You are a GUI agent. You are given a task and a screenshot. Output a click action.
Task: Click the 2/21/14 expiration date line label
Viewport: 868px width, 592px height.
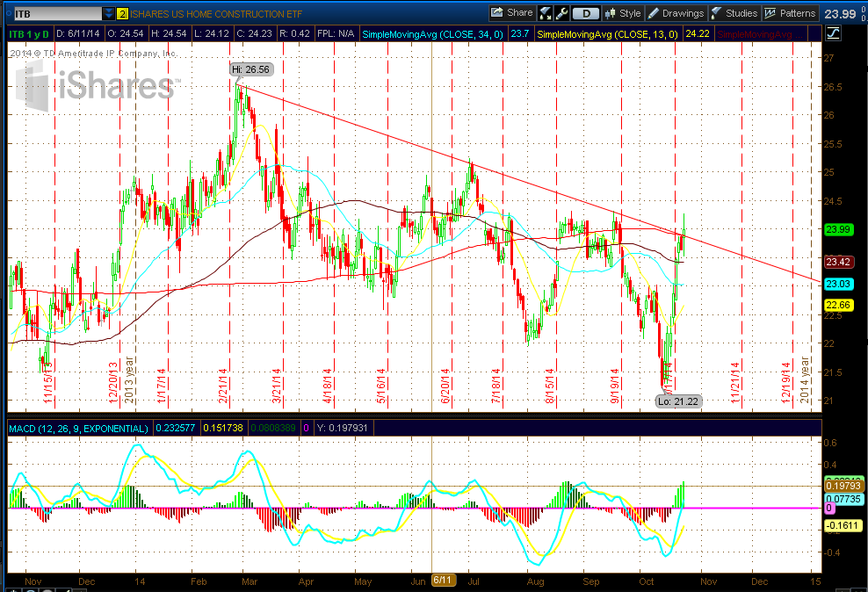(x=223, y=386)
